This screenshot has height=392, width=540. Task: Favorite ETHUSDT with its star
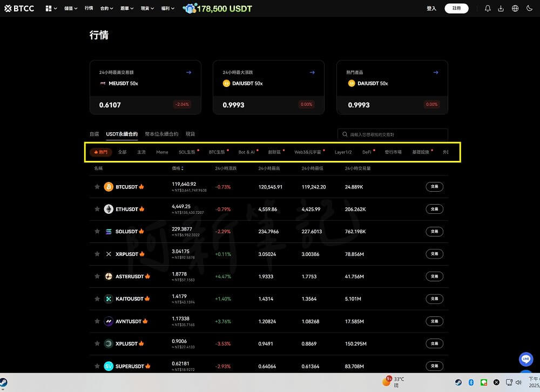pos(97,209)
